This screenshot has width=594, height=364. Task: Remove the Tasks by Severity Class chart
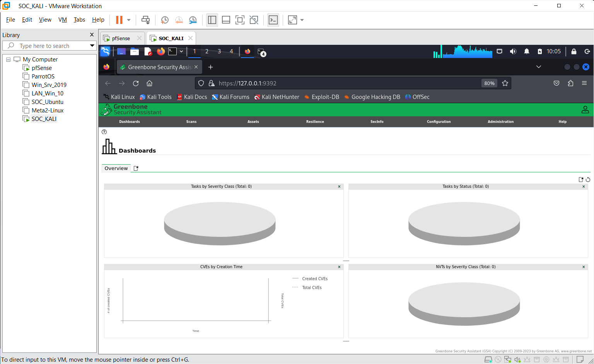[x=339, y=187]
